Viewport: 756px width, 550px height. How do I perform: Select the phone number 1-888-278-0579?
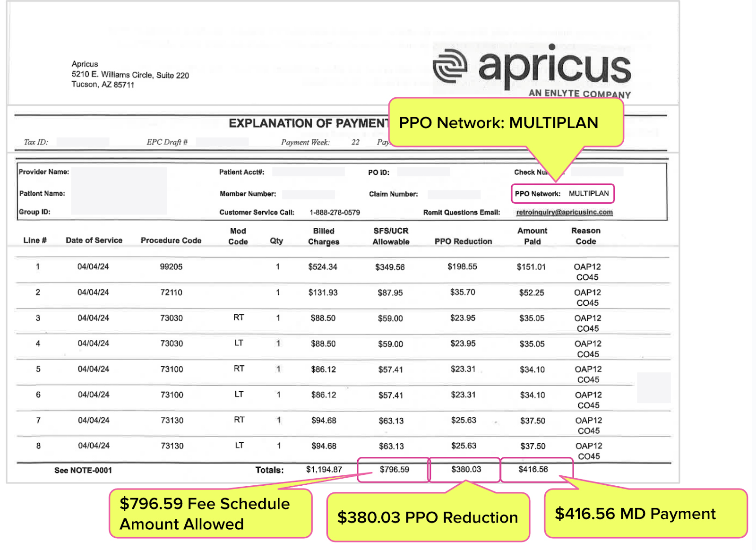[335, 213]
